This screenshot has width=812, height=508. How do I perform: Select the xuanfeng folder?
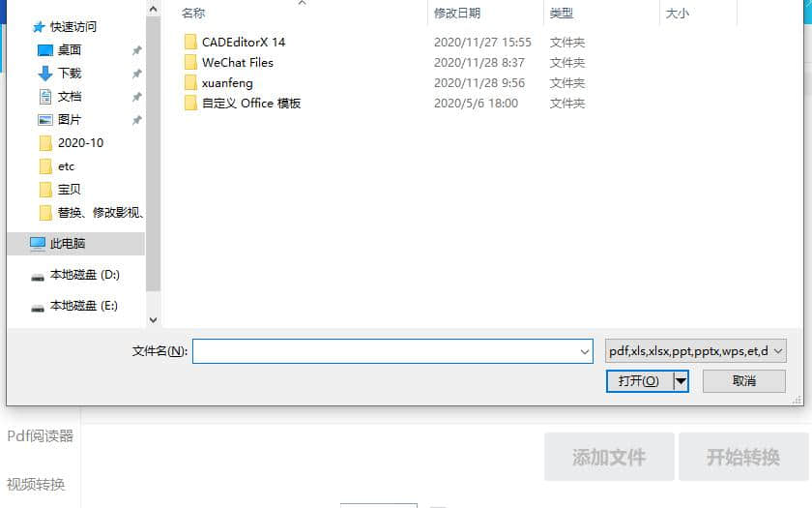(227, 83)
